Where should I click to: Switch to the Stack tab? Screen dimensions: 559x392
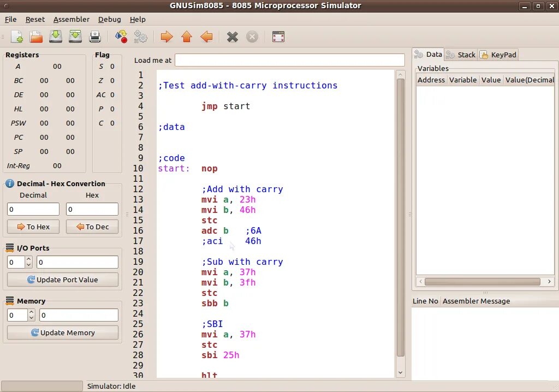461,55
